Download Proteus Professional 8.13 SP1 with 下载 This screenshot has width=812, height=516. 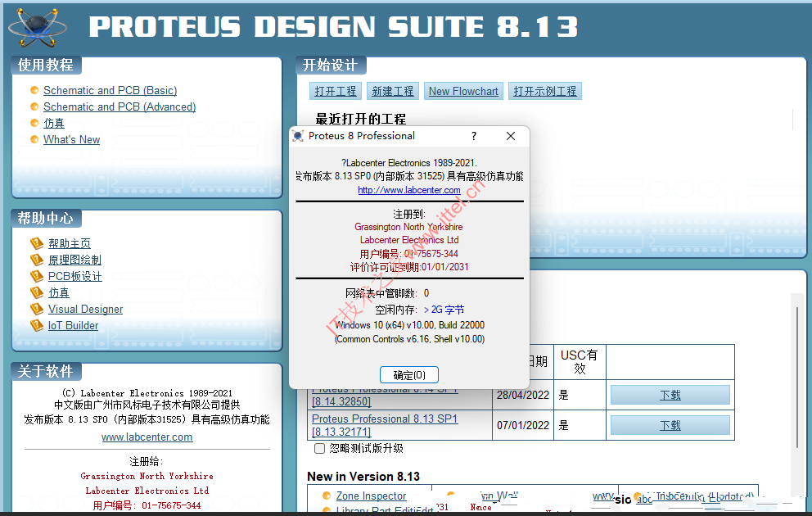click(x=670, y=425)
